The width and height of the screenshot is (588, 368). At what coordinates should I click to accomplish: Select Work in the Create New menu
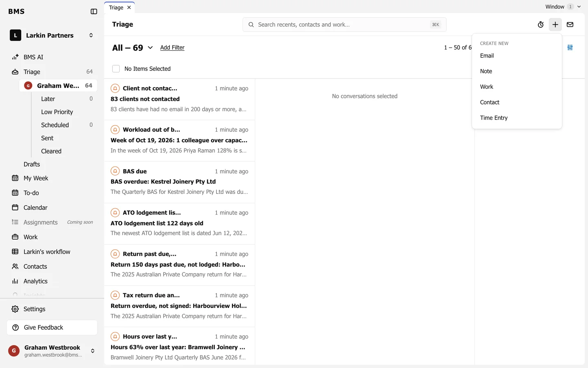tap(517, 87)
